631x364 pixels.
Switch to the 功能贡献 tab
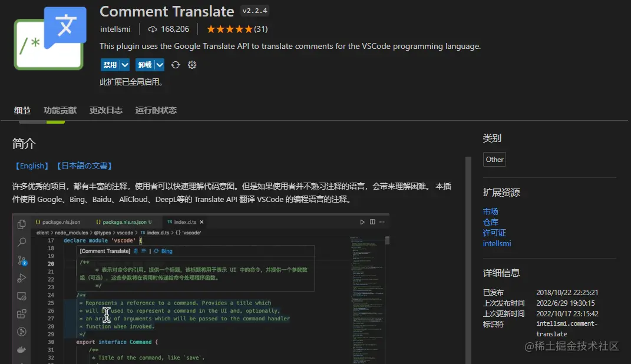click(x=60, y=110)
